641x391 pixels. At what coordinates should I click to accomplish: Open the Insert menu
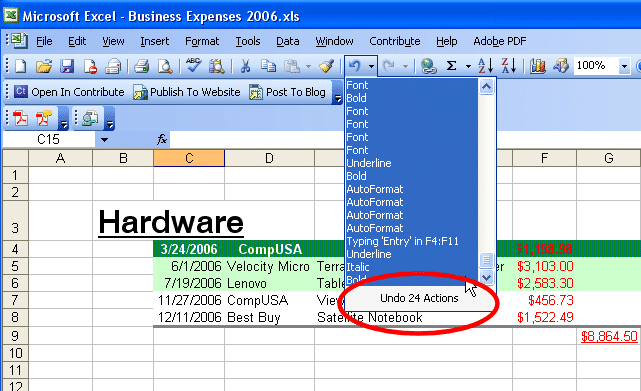[155, 41]
